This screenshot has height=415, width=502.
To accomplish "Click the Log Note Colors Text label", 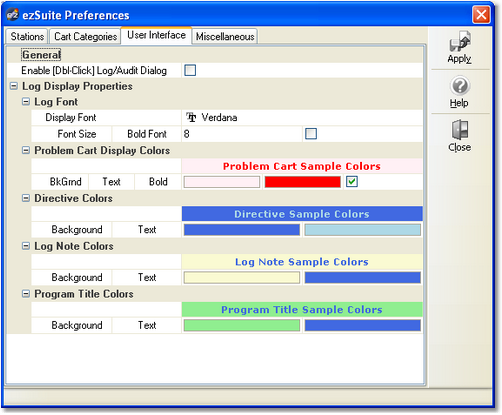I will pyautogui.click(x=147, y=277).
